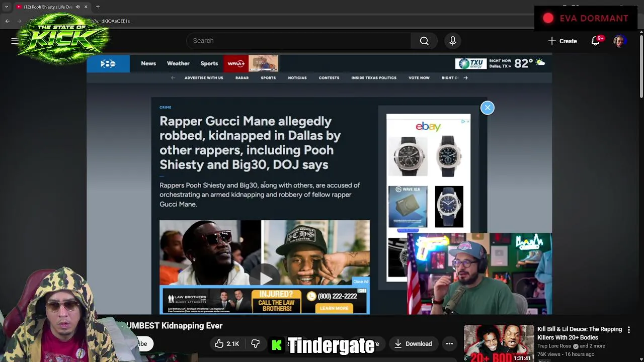The width and height of the screenshot is (644, 362).
Task: Open News section on WFAA site
Action: [148, 64]
